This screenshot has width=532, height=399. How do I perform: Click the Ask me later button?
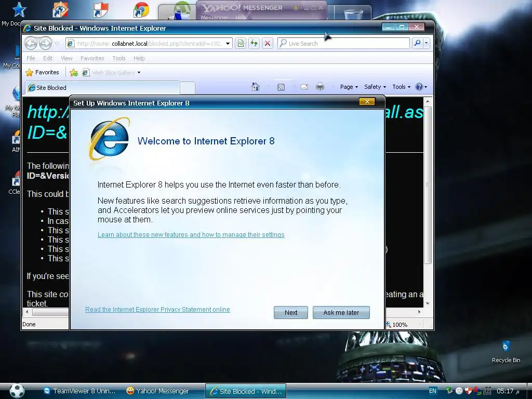click(x=341, y=312)
